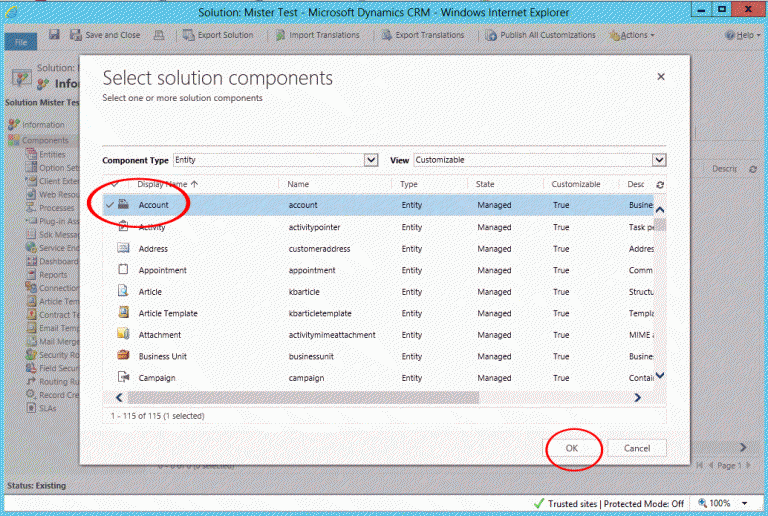The image size is (768, 516).
Task: Open the File tab
Action: coord(21,42)
